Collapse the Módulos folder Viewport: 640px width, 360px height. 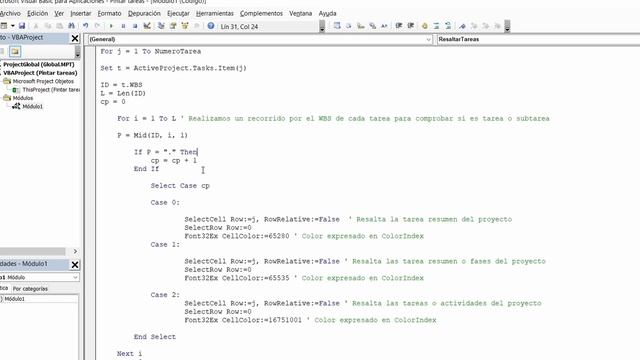click(x=7, y=98)
